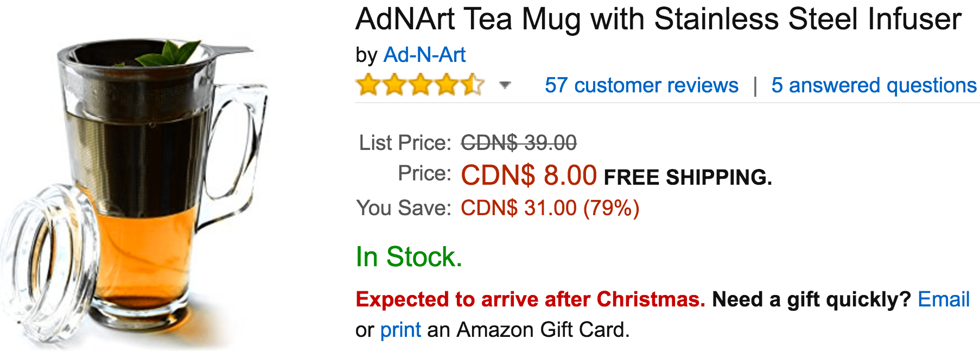Click the green In Stock status
The height and width of the screenshot is (351, 980).
pyautogui.click(x=409, y=256)
